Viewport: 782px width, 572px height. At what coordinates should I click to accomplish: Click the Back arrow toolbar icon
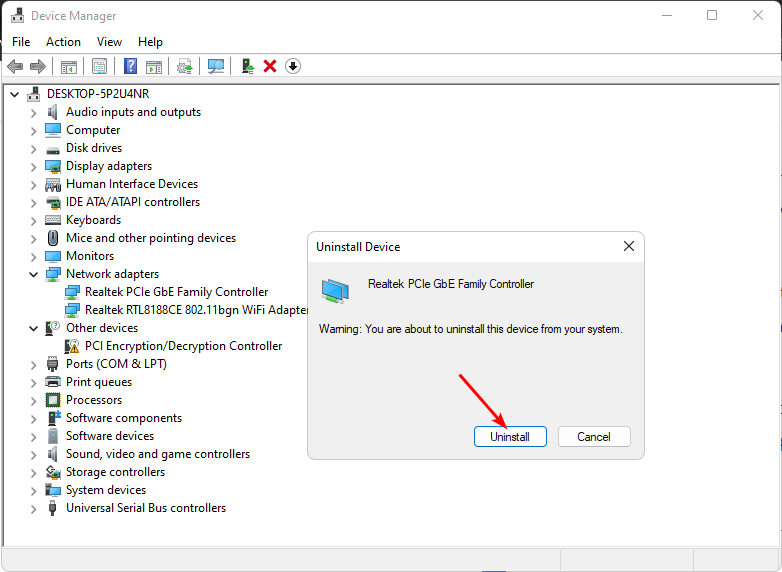point(15,66)
